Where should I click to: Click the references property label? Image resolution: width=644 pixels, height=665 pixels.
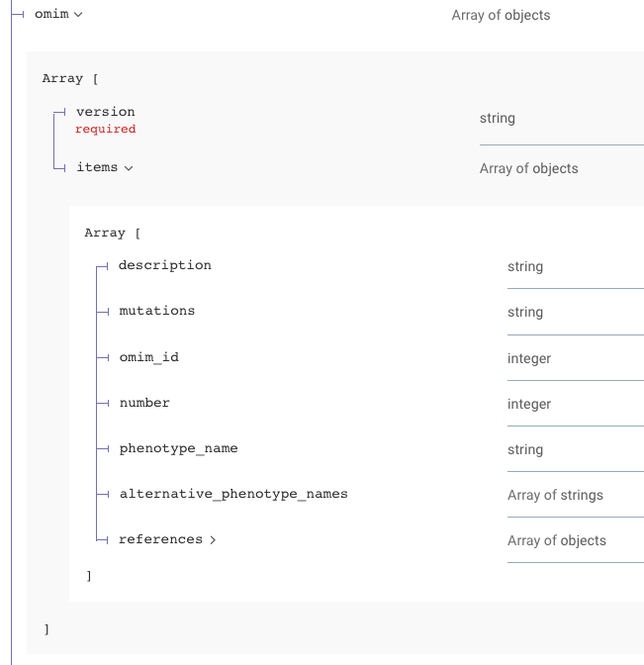coord(160,539)
